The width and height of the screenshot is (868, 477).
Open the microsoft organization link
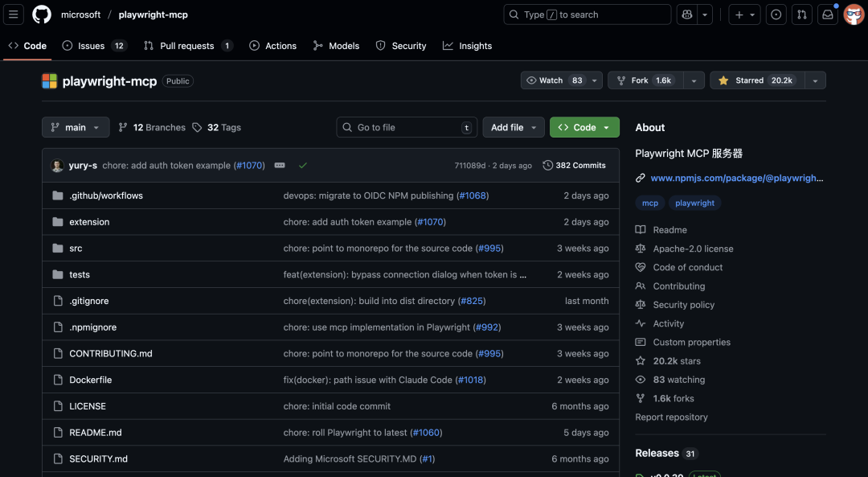(81, 15)
